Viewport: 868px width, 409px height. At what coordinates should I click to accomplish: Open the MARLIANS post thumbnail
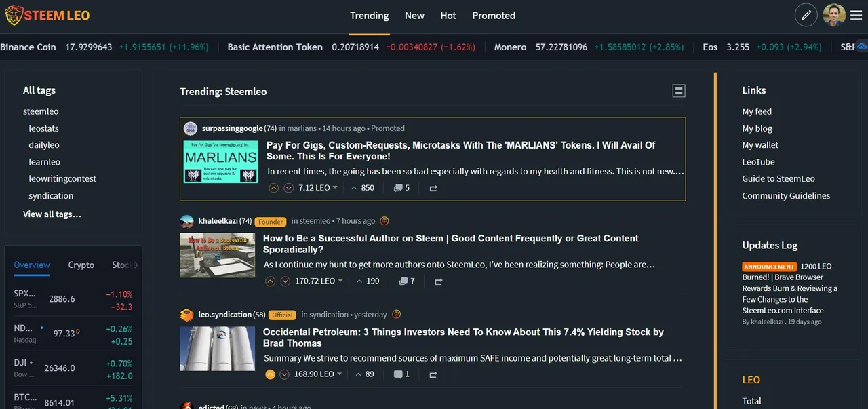[221, 161]
